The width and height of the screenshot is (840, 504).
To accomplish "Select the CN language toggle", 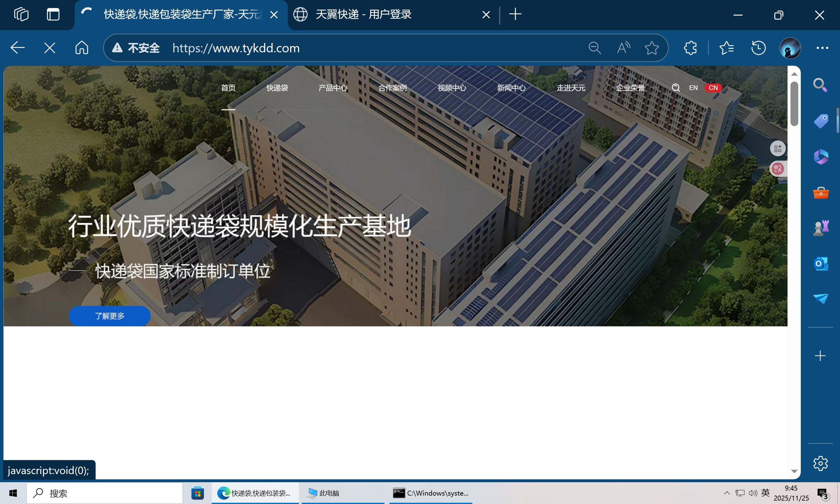I will 713,88.
